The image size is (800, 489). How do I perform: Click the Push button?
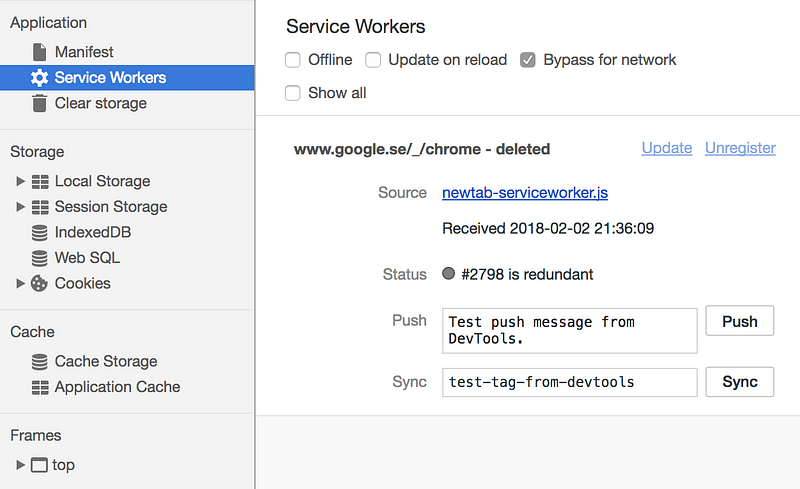coord(740,321)
